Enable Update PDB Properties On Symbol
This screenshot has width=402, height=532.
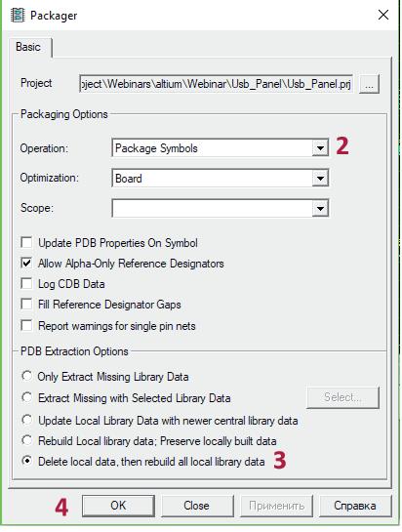click(26, 243)
